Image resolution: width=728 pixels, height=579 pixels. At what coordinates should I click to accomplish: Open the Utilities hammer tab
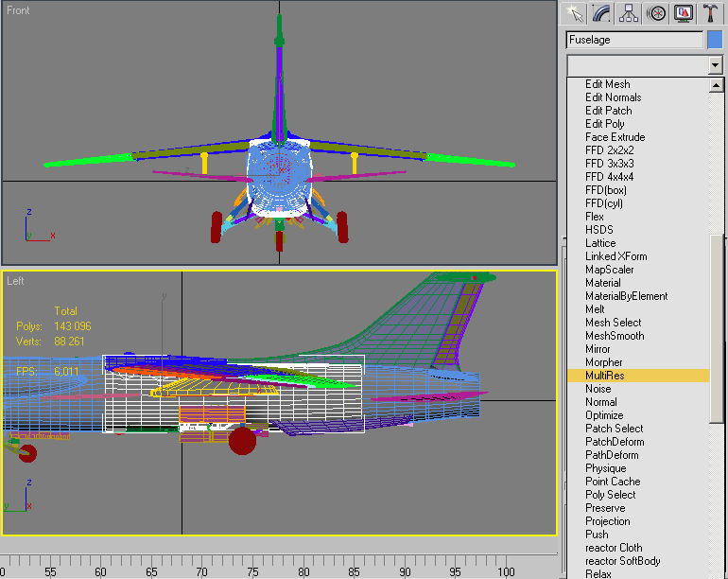point(710,13)
